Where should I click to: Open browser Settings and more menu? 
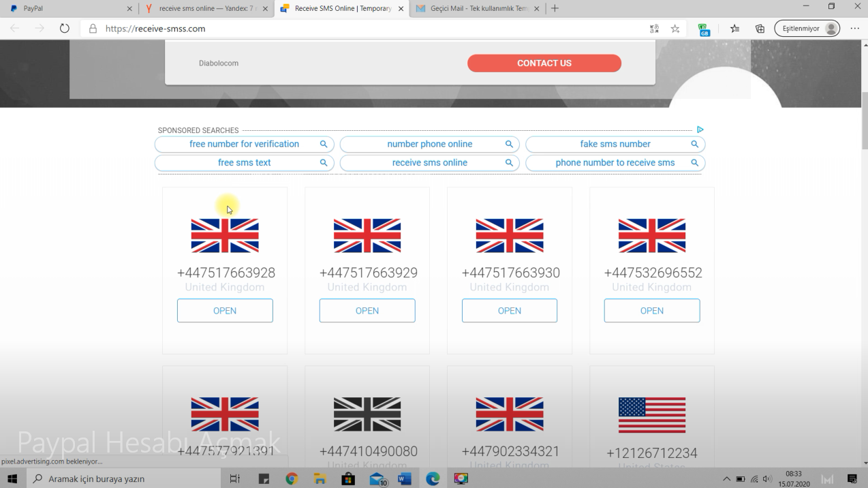point(854,29)
